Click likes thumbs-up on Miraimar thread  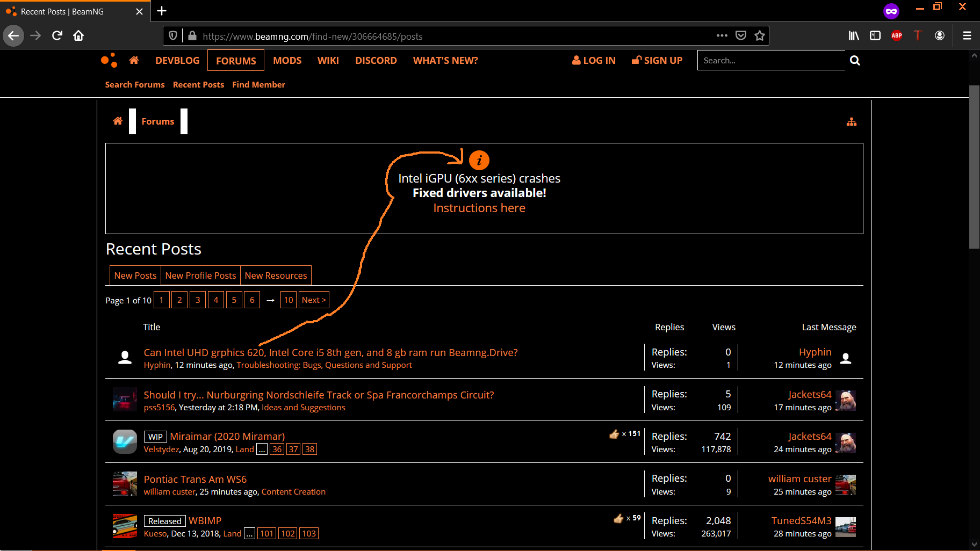(x=614, y=434)
